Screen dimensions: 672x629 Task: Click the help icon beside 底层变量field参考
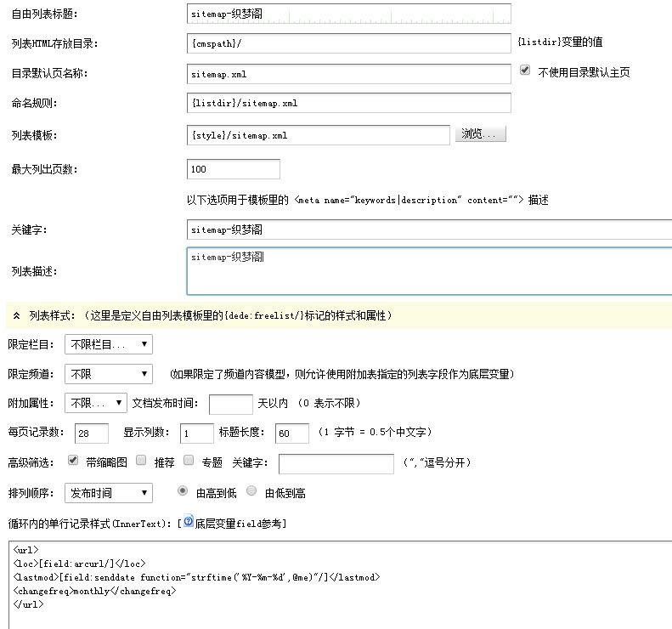pyautogui.click(x=189, y=521)
